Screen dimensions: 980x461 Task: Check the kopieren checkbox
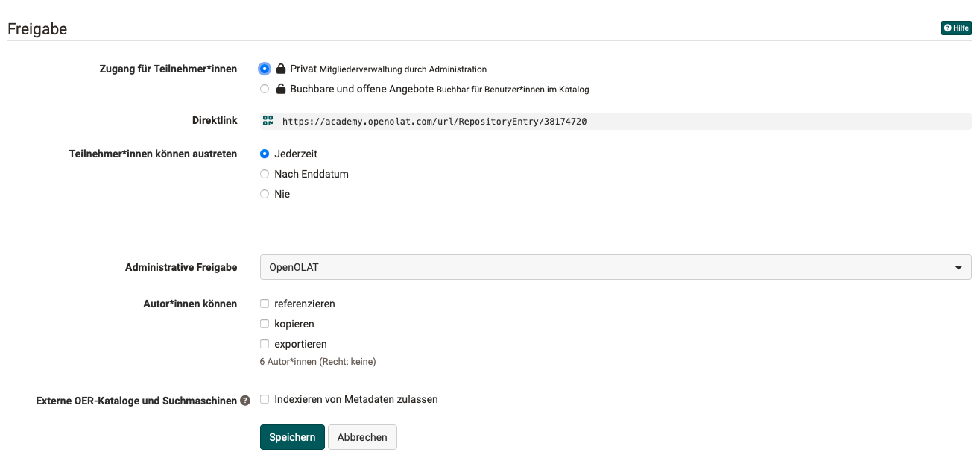[265, 324]
